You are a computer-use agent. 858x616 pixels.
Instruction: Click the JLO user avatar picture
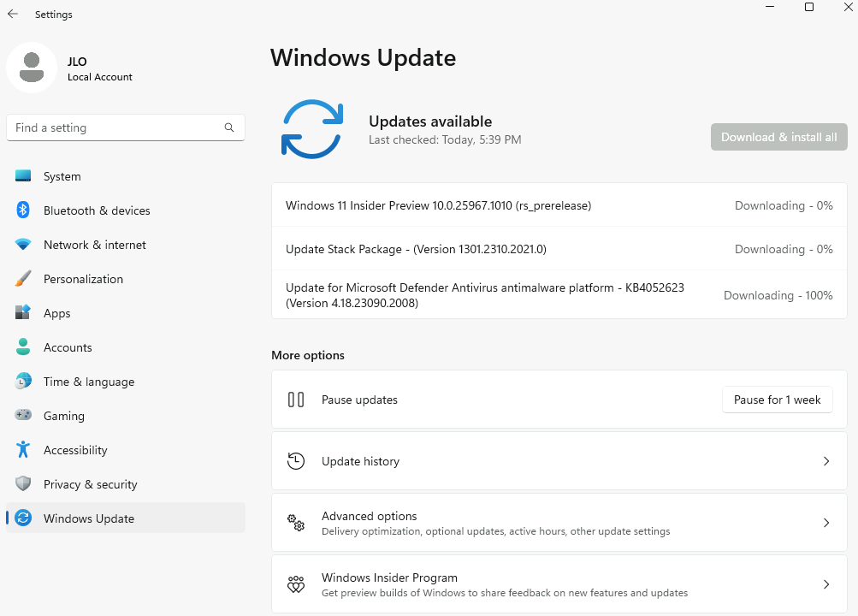(32, 68)
